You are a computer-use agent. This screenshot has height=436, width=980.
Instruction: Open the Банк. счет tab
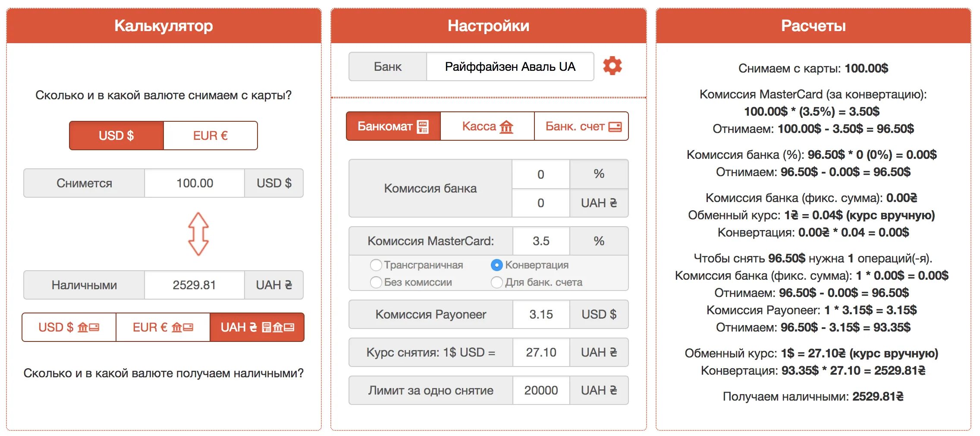(581, 126)
